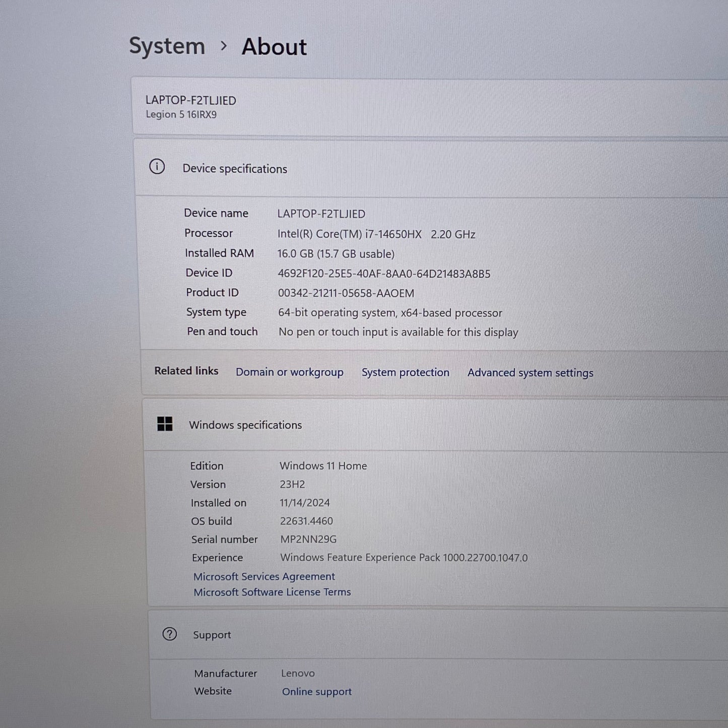This screenshot has width=728, height=728.
Task: Click the Legion 5 16IRX9 model text
Action: click(181, 114)
